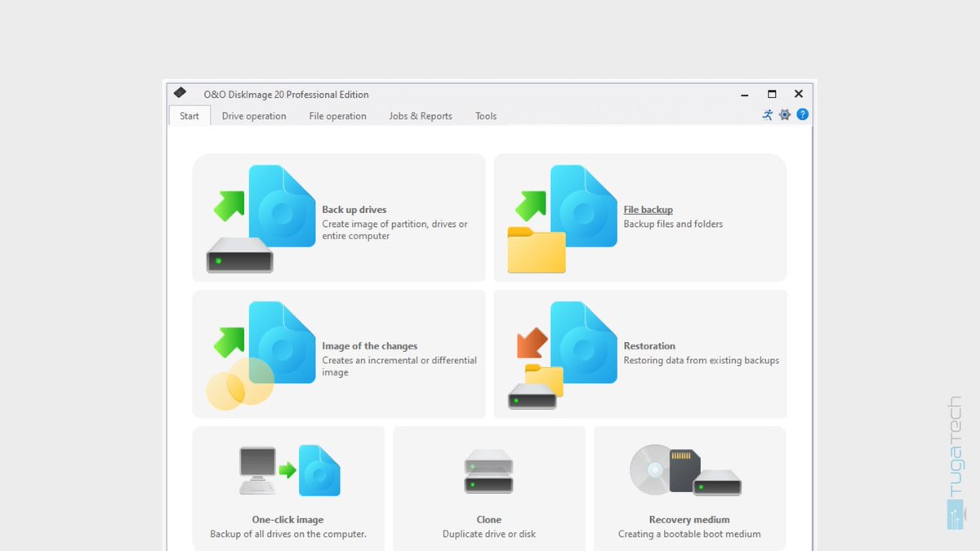Click the File backup folder and arrow icon
The height and width of the screenshot is (551, 980).
click(562, 219)
